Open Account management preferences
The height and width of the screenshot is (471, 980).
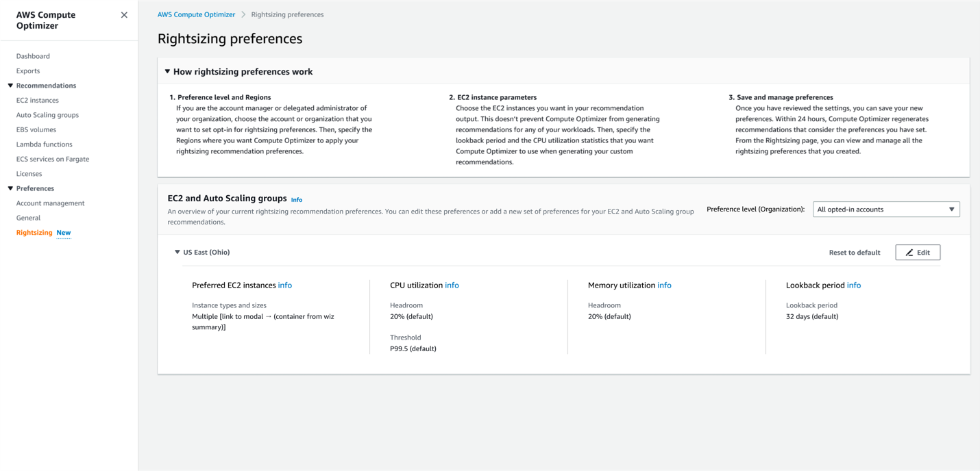tap(51, 203)
